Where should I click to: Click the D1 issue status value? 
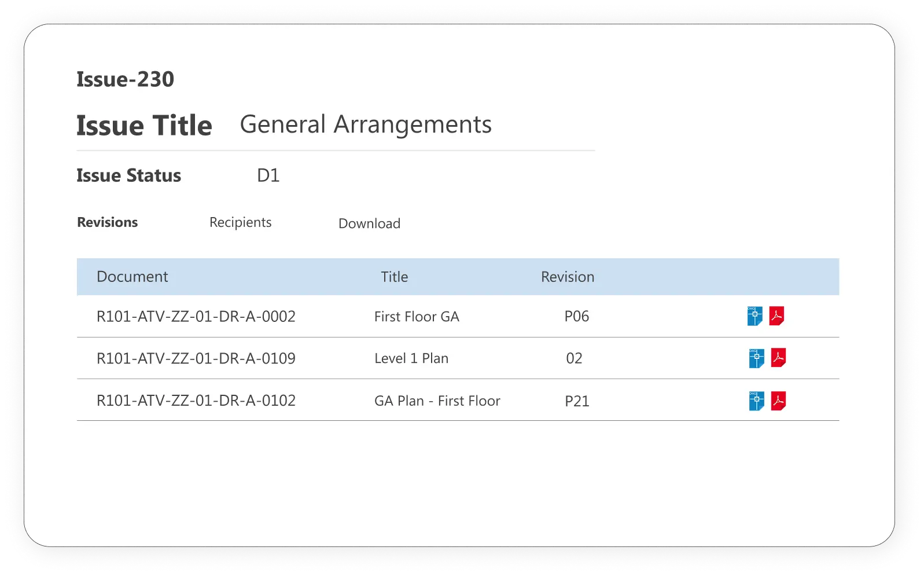pos(268,175)
